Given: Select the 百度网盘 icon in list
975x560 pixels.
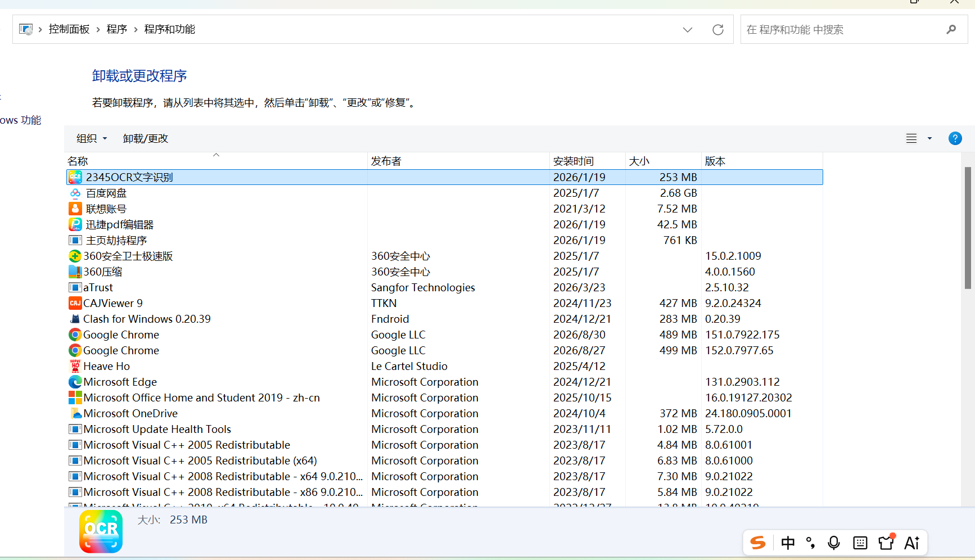Looking at the screenshot, I should pos(75,193).
